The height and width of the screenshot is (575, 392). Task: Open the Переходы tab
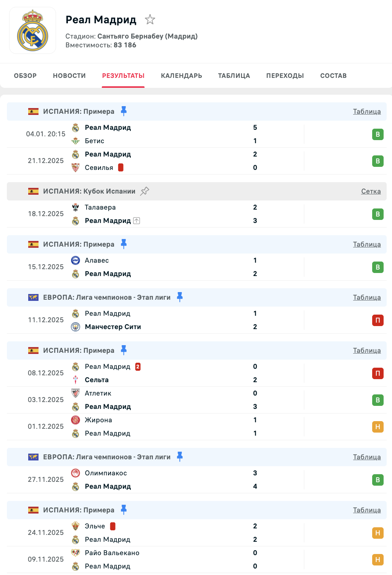pyautogui.click(x=285, y=76)
